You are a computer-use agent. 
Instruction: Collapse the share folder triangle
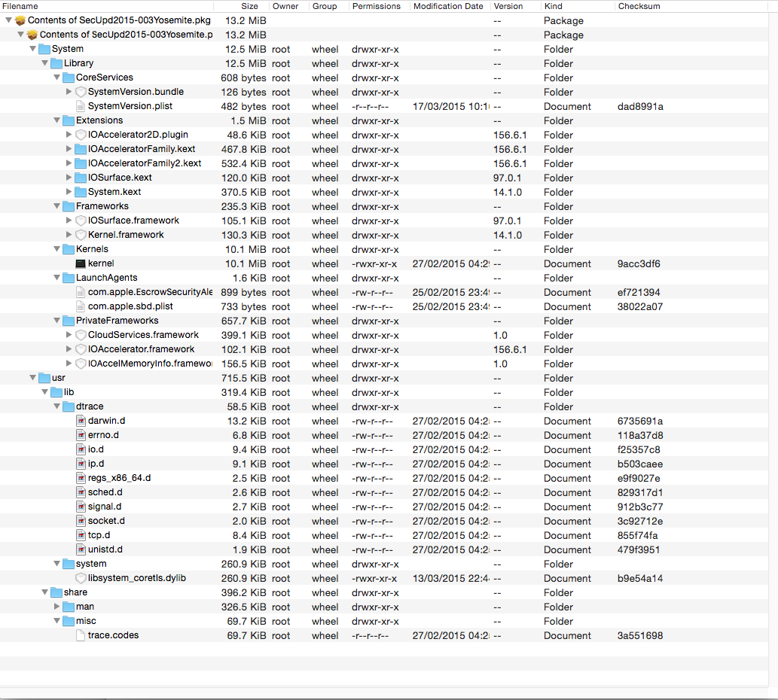click(x=44, y=592)
